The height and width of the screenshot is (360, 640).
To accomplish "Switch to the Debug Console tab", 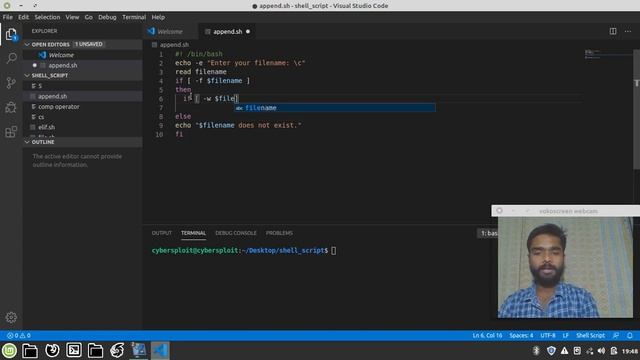I will 236,233.
